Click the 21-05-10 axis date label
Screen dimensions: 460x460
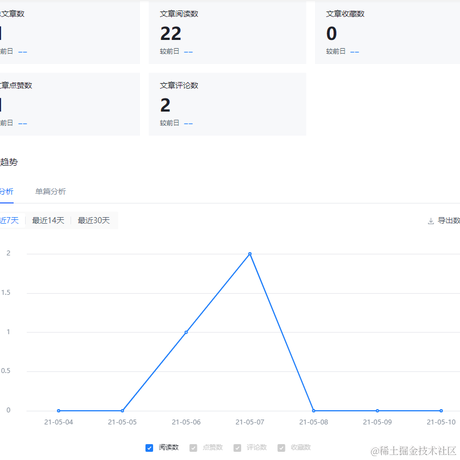coord(441,422)
